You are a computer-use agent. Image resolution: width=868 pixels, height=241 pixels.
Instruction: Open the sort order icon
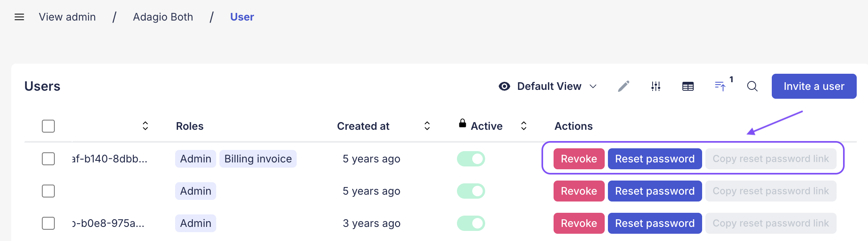coord(720,86)
